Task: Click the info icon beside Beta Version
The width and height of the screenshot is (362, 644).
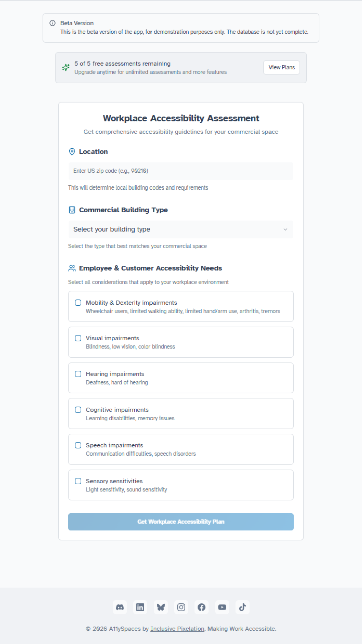Action: point(52,23)
